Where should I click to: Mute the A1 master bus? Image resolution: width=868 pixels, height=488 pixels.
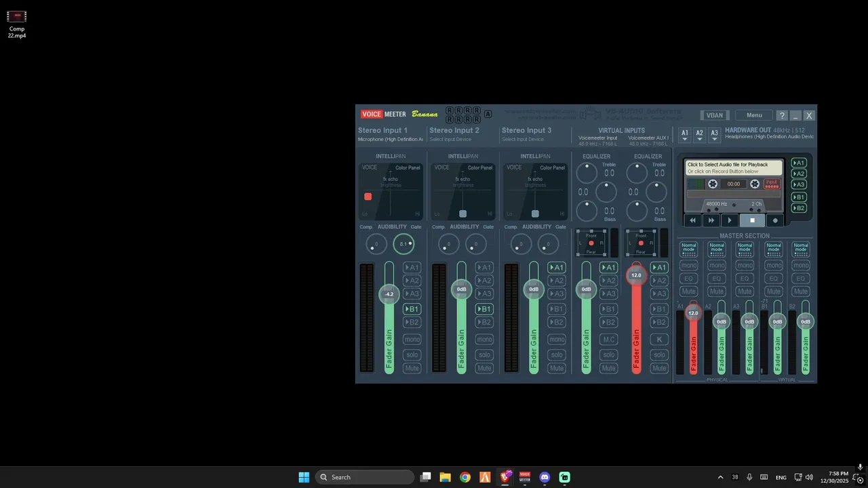[689, 291]
